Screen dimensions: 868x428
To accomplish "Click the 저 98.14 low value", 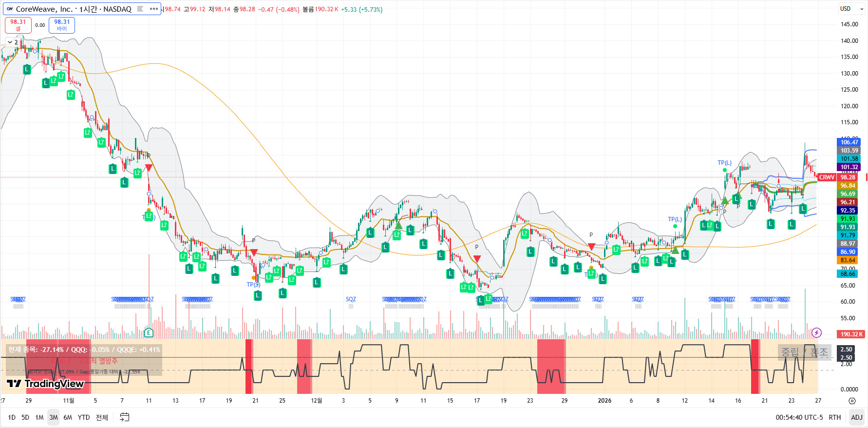I will coord(219,9).
